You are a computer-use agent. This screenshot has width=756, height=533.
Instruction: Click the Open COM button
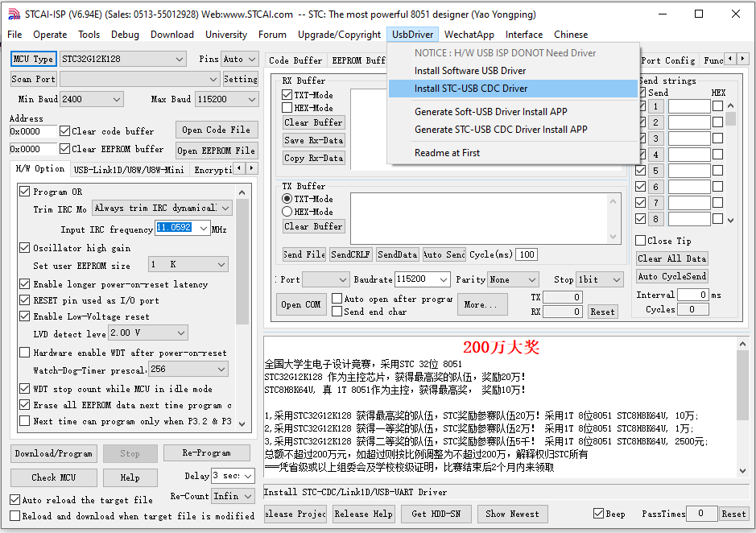point(301,305)
